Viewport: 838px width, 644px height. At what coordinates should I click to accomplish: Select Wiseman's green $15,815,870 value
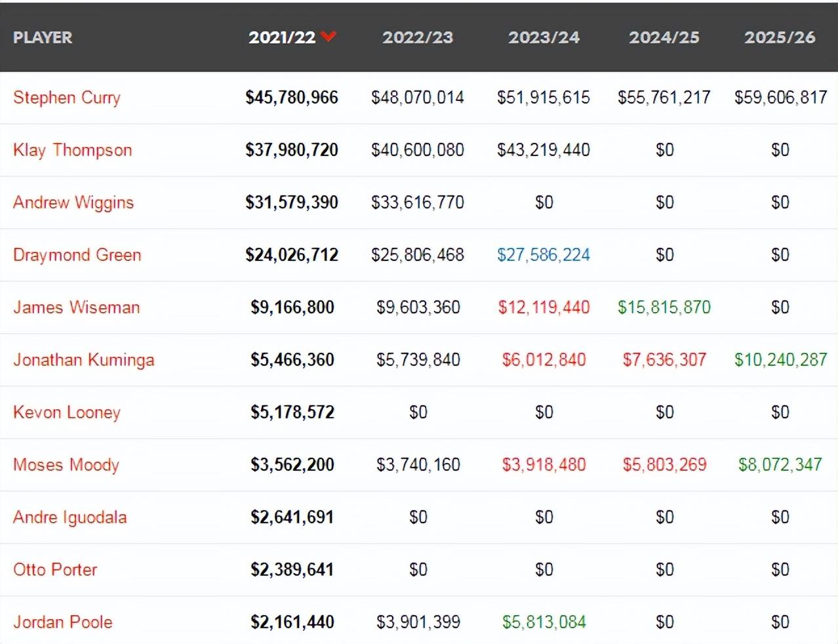click(664, 308)
